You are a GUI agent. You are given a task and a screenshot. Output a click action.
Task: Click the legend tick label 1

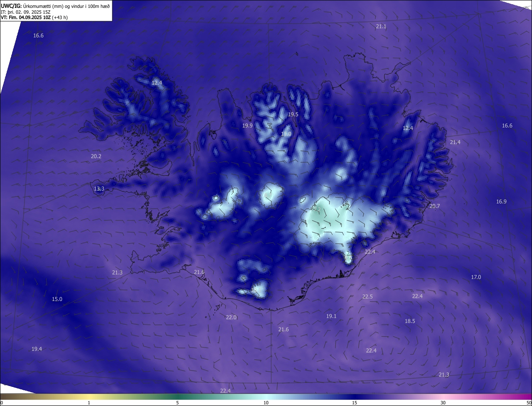coord(89,403)
